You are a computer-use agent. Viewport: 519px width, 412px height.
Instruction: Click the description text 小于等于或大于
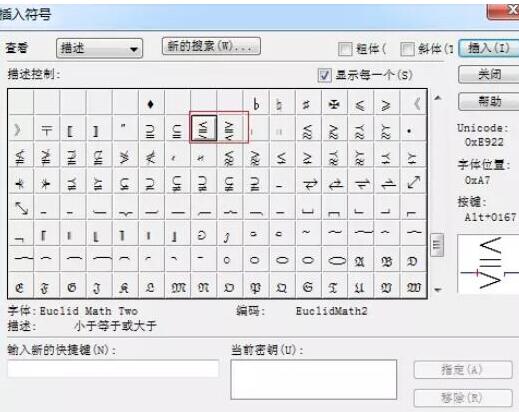click(115, 326)
